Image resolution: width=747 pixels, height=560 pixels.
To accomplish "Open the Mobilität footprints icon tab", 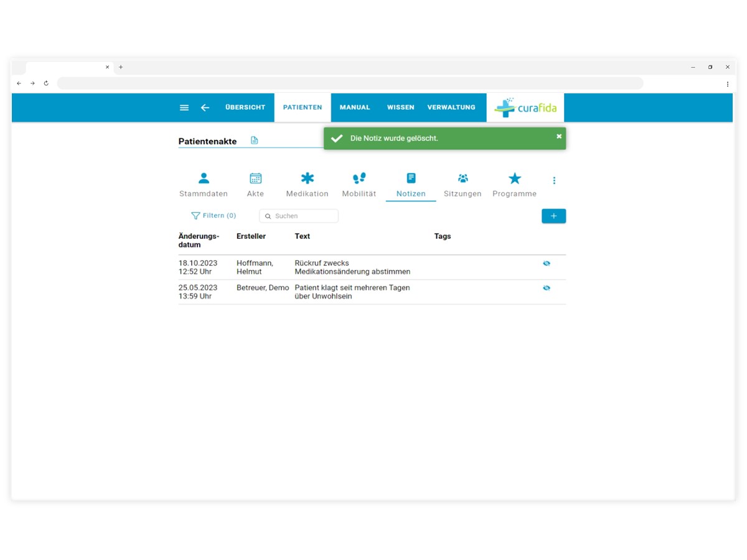I will pyautogui.click(x=359, y=185).
